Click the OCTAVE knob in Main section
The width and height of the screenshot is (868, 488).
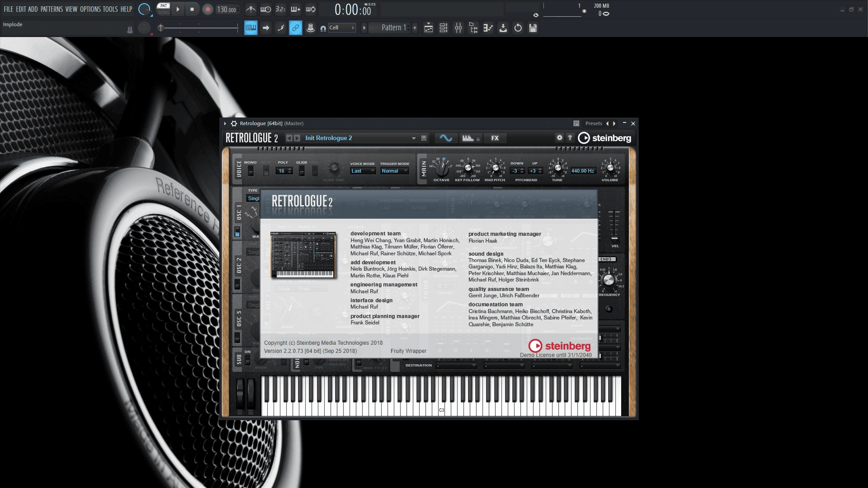442,169
